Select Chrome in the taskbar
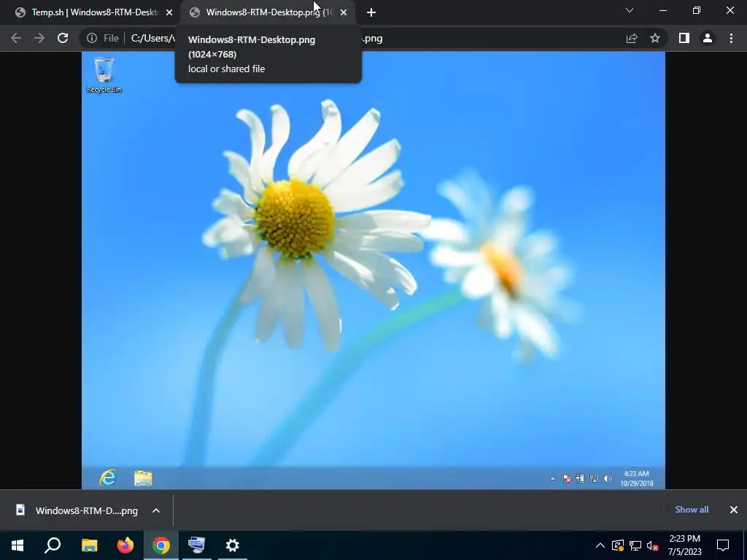The width and height of the screenshot is (747, 560). (x=161, y=545)
